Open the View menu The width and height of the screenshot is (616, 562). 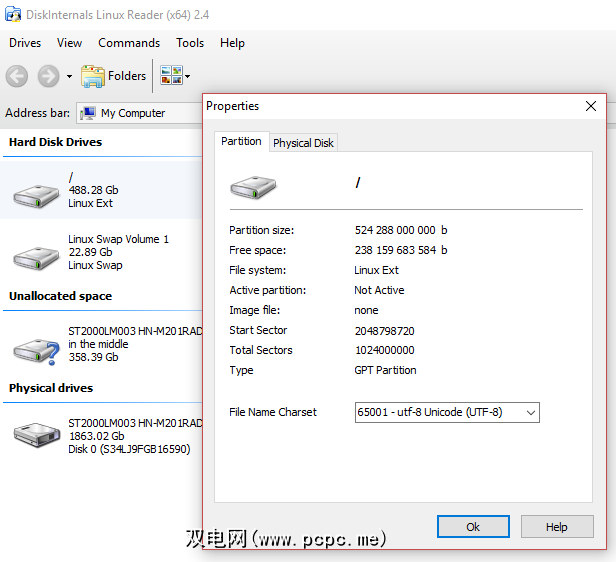click(70, 43)
